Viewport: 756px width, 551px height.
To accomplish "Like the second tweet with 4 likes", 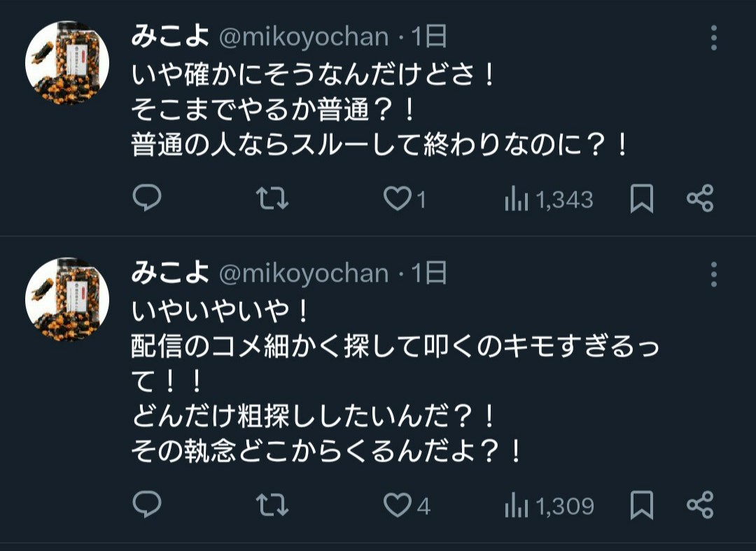I will coord(398,505).
